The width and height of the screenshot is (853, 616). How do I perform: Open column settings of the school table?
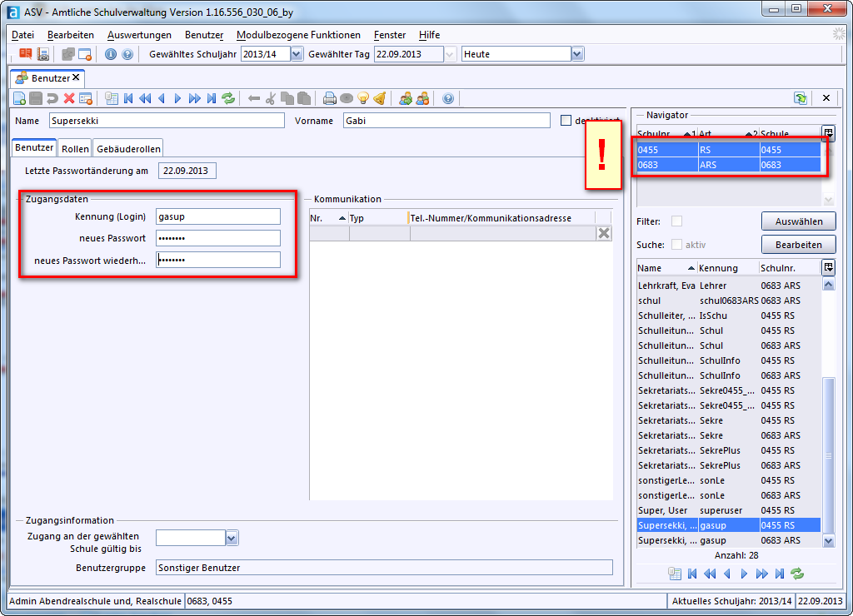click(828, 133)
